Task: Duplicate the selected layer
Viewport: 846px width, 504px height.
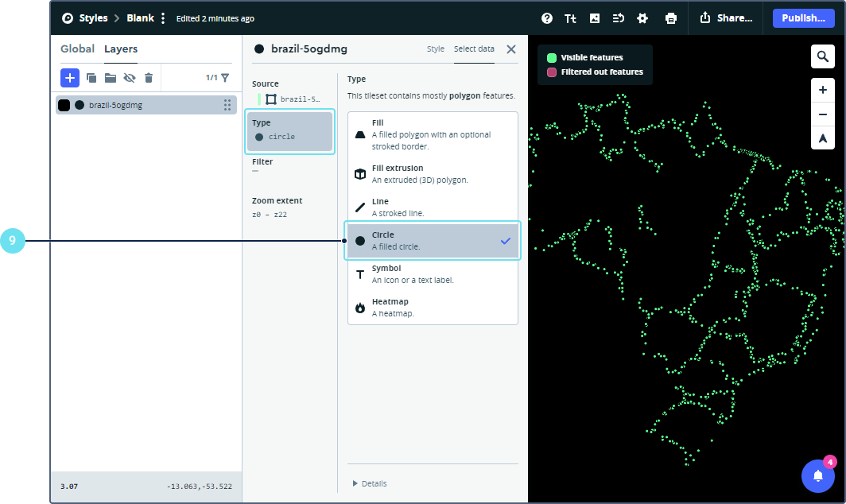Action: pos(91,78)
